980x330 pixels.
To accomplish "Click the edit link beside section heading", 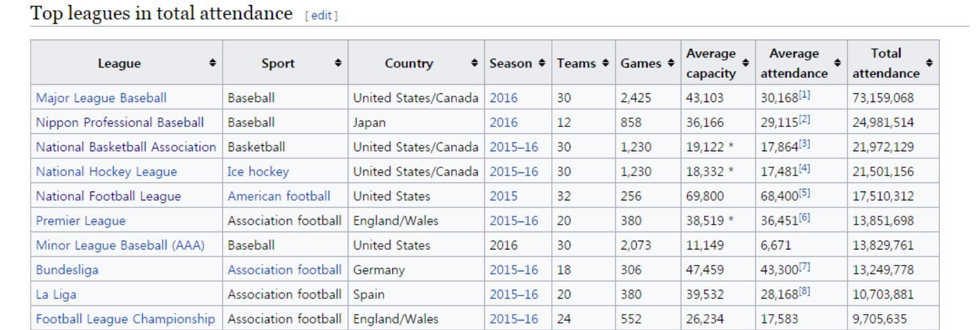I will (321, 16).
